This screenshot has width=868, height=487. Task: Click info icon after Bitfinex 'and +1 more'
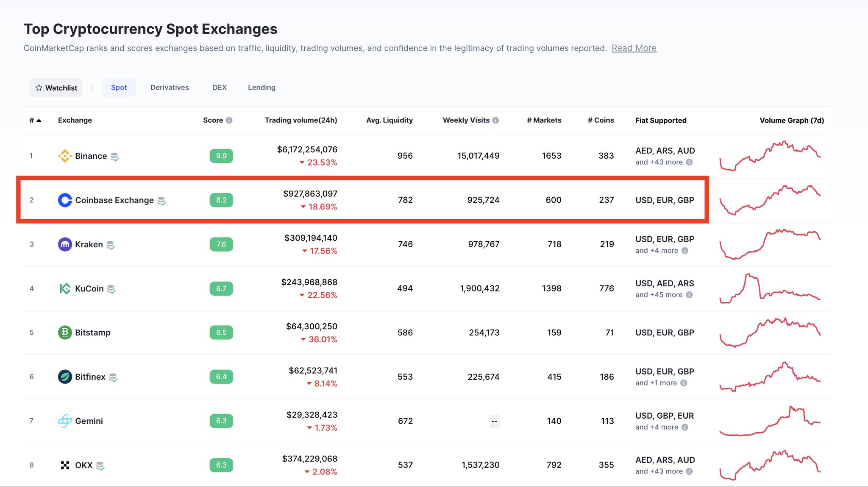click(x=684, y=383)
